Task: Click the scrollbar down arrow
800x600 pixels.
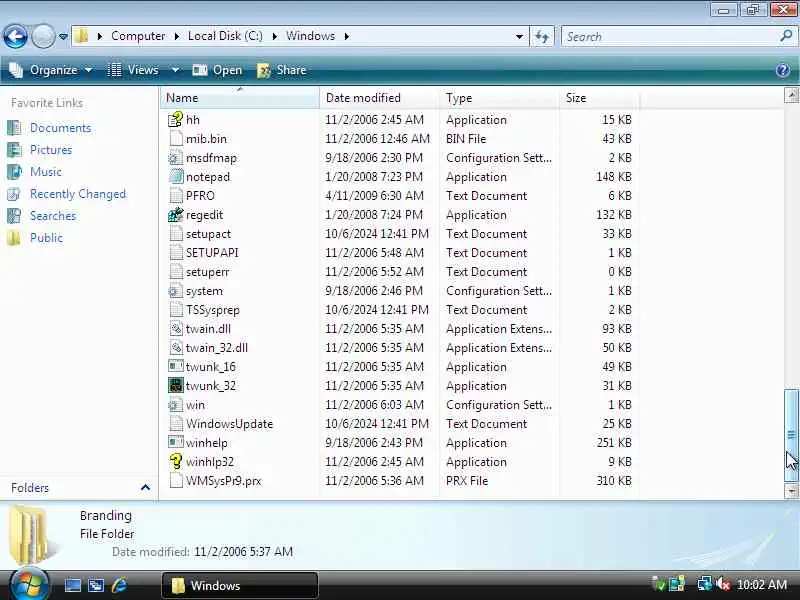Action: tap(791, 491)
